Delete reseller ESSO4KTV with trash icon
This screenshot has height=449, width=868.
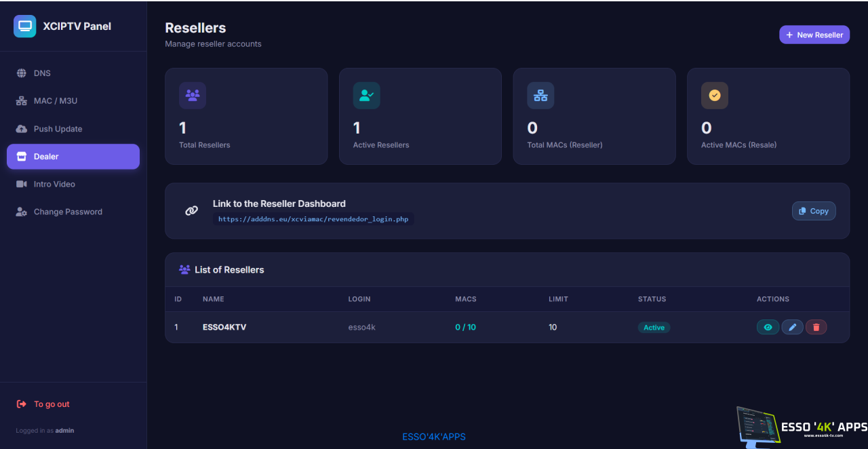tap(816, 328)
